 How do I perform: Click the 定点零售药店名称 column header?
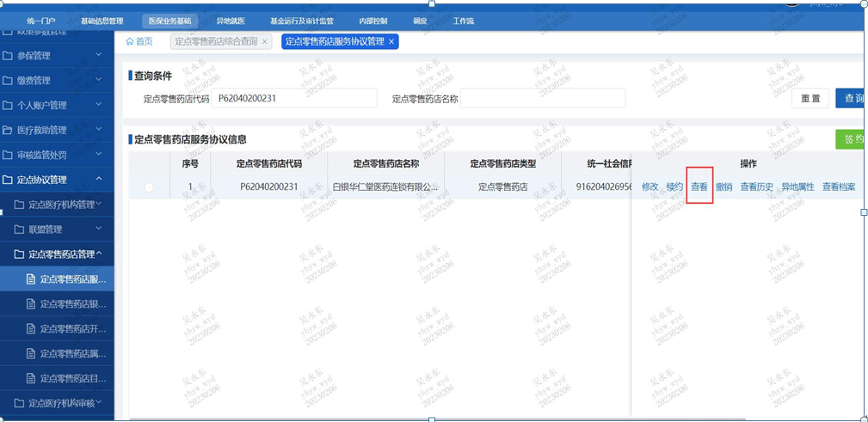[x=386, y=163]
